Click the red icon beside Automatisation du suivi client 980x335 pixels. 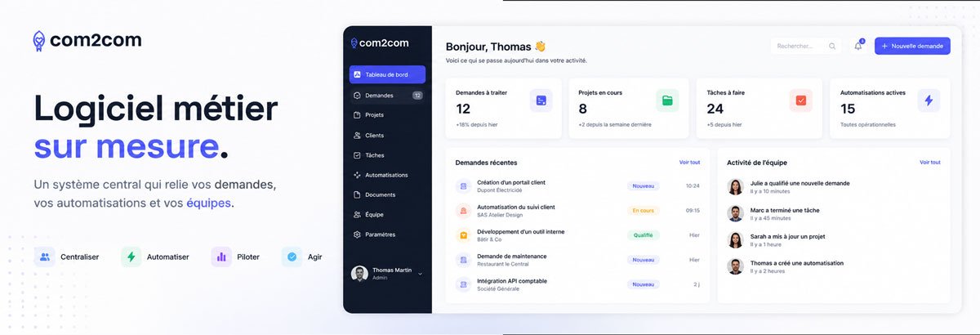coord(463,211)
